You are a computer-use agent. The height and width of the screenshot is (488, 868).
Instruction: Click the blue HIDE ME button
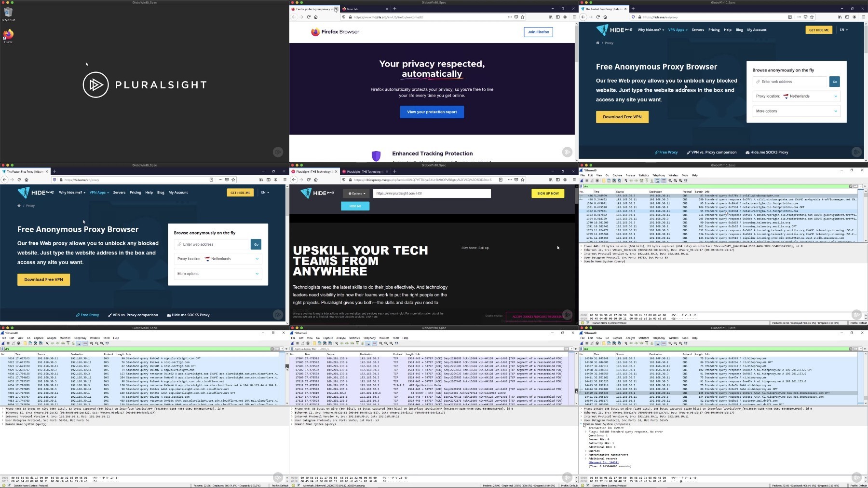[355, 206]
